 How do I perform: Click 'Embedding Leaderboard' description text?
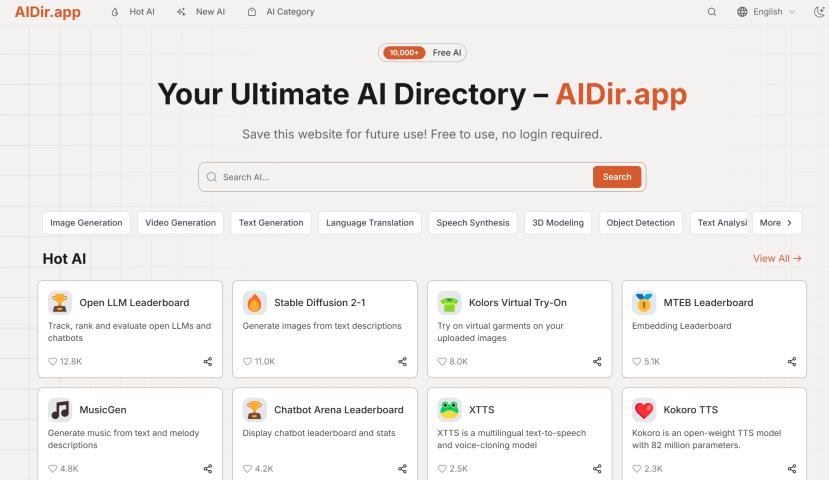[681, 326]
